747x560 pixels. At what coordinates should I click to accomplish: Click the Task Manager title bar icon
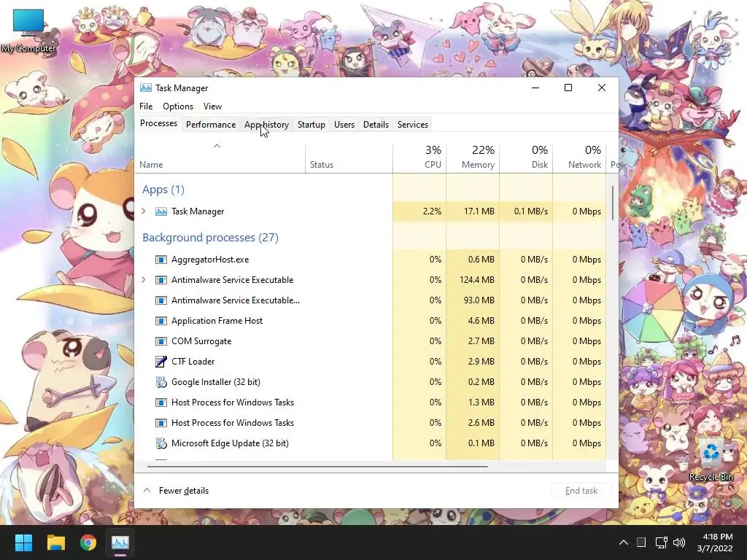(x=146, y=88)
